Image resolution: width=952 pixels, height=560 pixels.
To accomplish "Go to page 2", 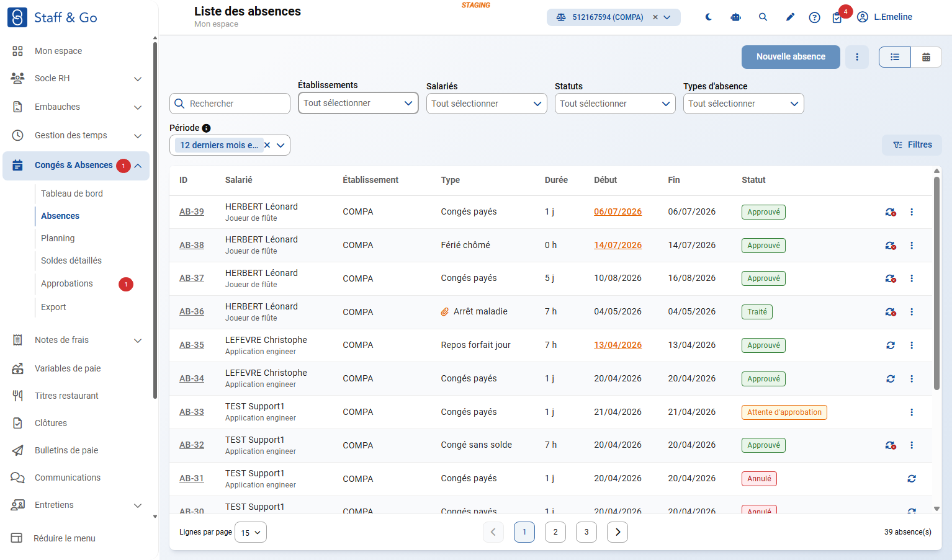I will pyautogui.click(x=555, y=532).
